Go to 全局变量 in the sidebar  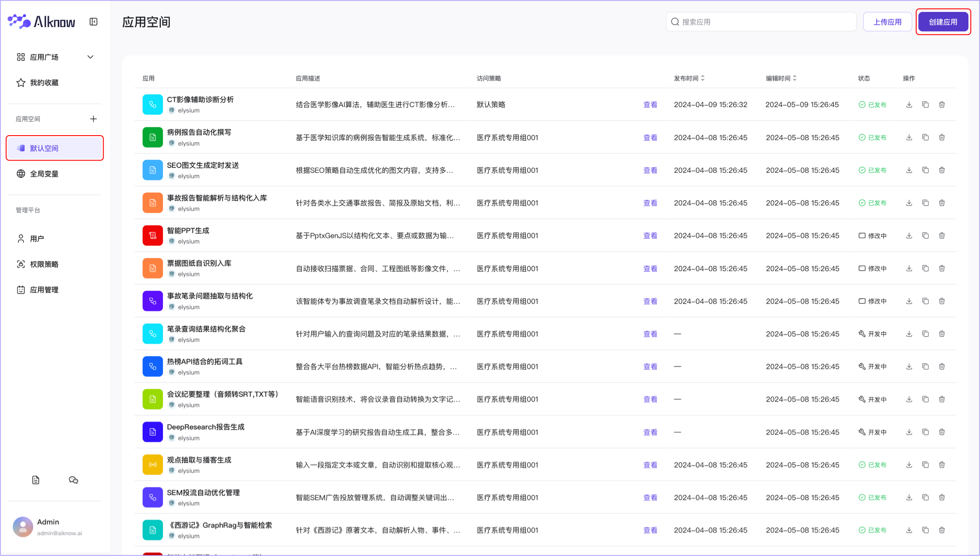(44, 174)
